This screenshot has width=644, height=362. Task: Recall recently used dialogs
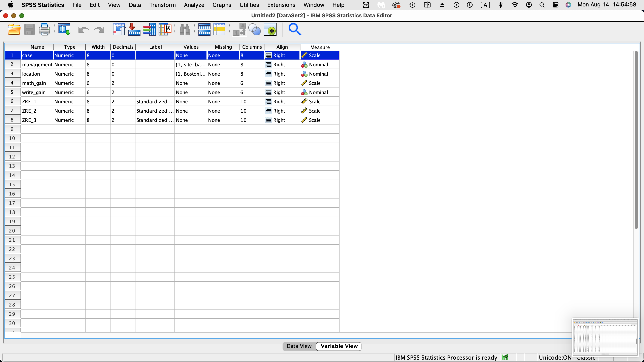tap(64, 29)
